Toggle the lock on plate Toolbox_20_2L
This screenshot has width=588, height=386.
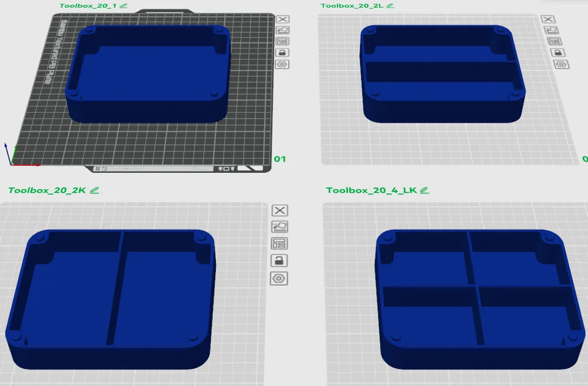(x=557, y=52)
